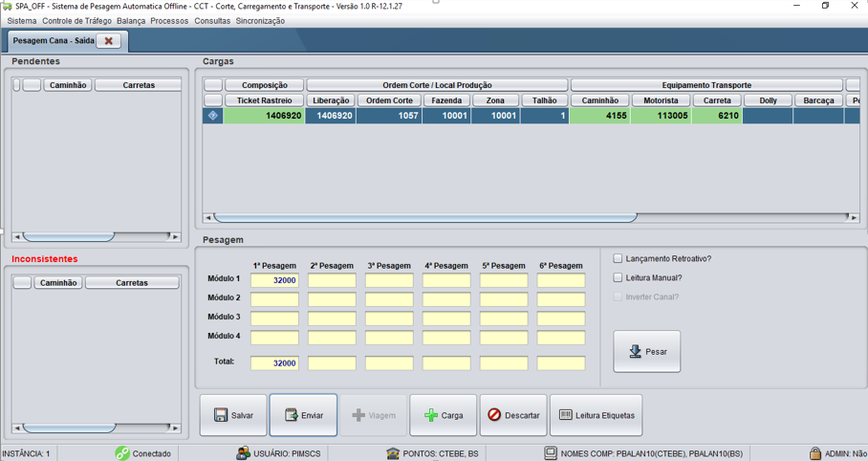868x461 pixels.
Task: Enable Leitura Manual checkbox
Action: coord(618,277)
